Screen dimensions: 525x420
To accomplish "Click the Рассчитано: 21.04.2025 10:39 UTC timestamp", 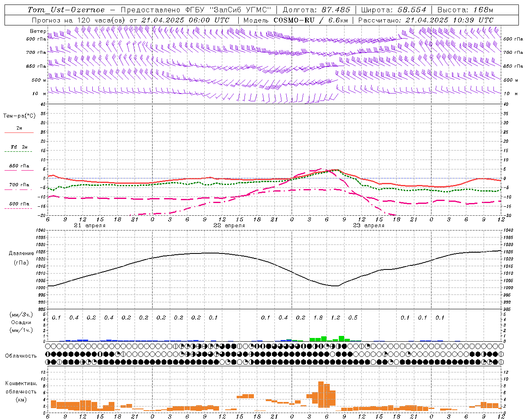I will pos(426,20).
